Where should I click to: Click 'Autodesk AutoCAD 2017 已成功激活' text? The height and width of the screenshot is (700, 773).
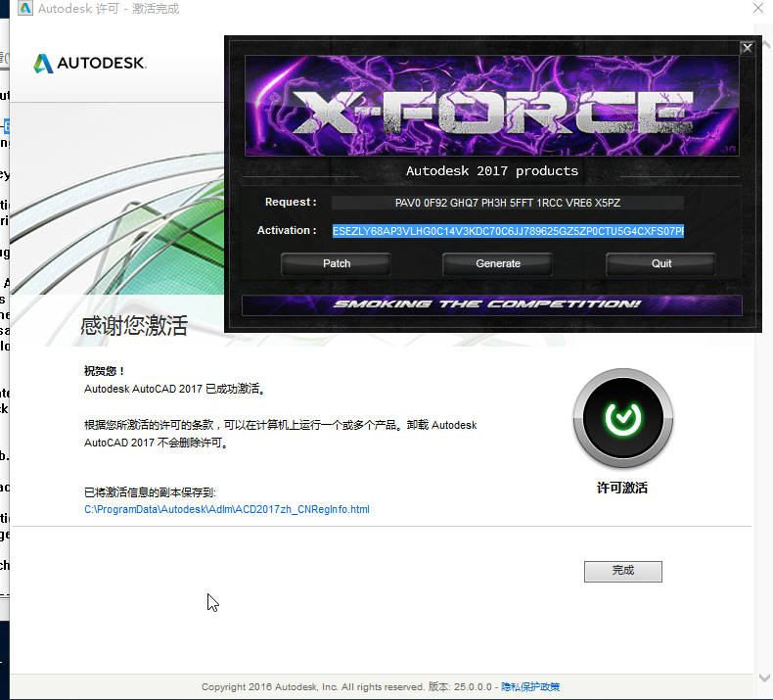pyautogui.click(x=175, y=389)
